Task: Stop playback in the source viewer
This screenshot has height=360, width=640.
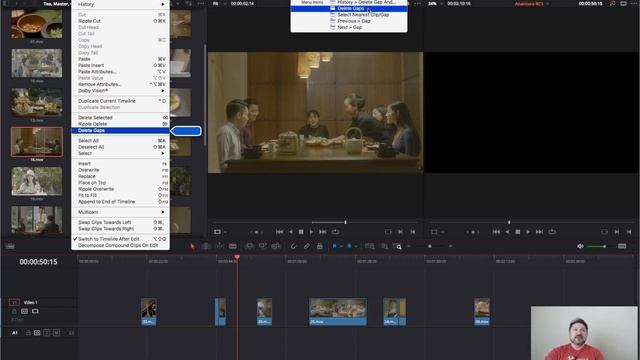Action: [x=301, y=232]
